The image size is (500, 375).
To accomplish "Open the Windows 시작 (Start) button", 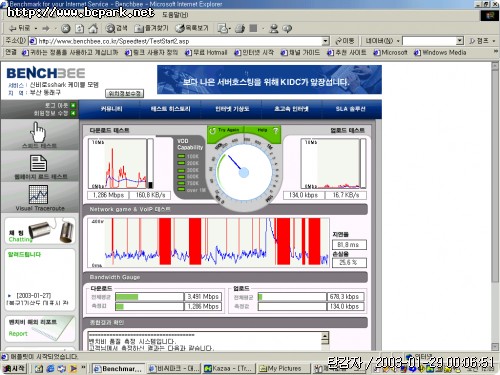I will click(14, 369).
